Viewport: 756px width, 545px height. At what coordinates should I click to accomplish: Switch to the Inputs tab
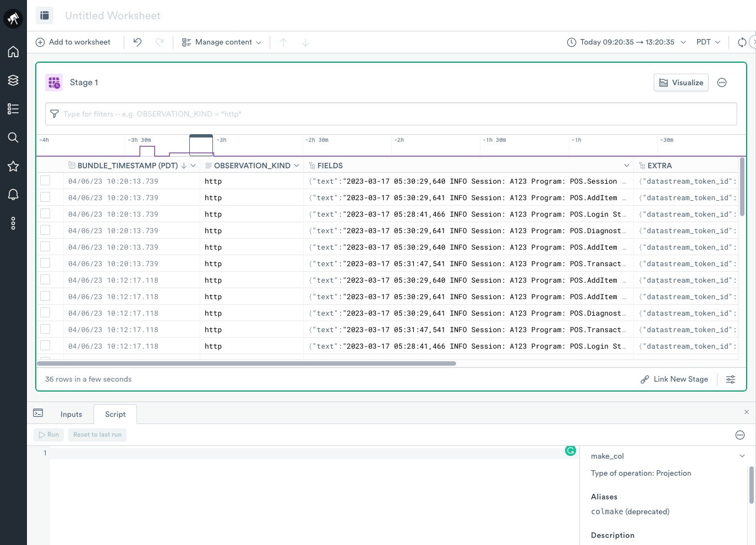tap(71, 415)
